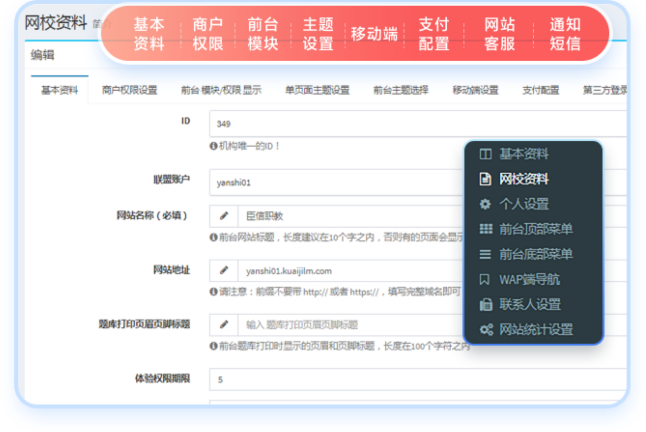This screenshot has width=646, height=432.
Task: Click the 网校资料 page heading
Action: click(x=56, y=23)
